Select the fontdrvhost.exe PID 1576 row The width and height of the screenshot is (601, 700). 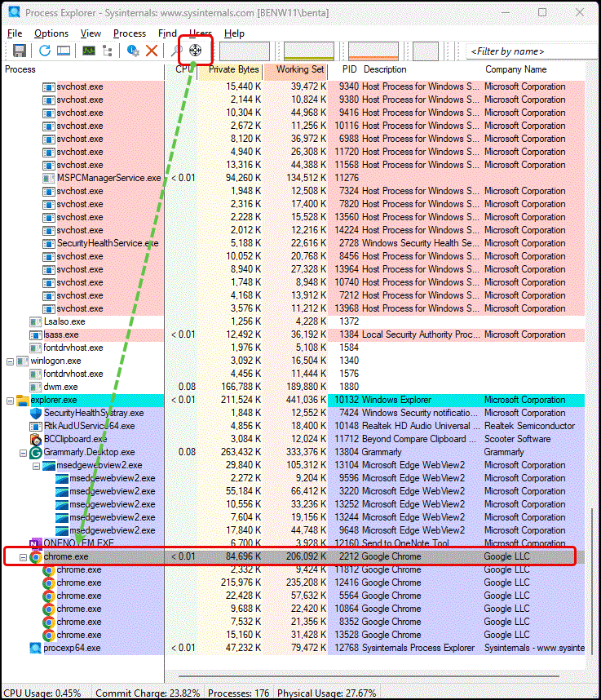(x=294, y=374)
